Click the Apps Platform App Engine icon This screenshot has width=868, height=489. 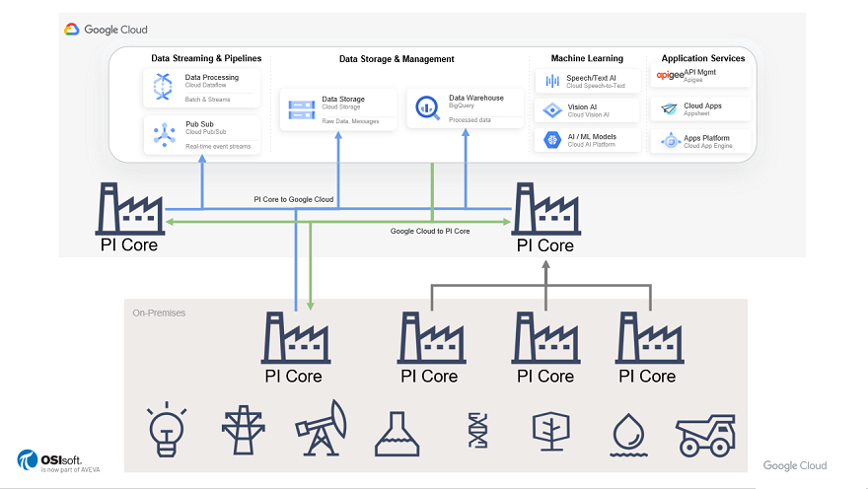670,141
